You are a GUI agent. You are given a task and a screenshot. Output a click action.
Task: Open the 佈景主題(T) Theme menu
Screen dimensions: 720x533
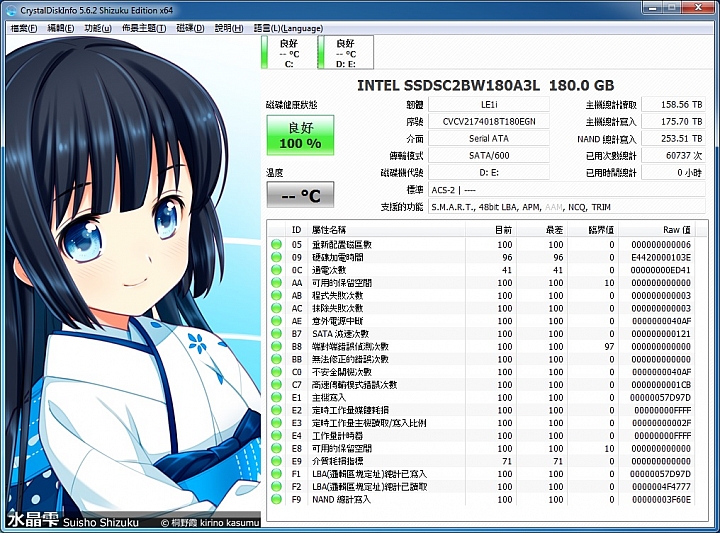[144, 28]
